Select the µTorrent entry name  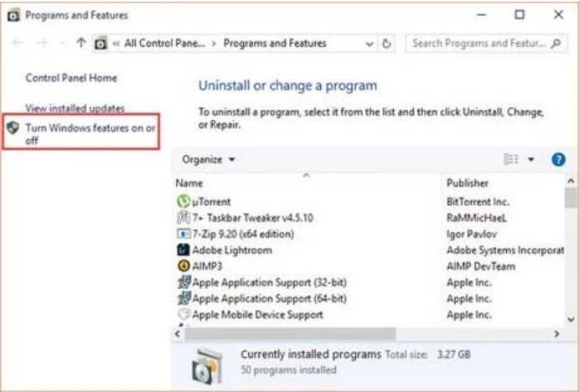[211, 202]
